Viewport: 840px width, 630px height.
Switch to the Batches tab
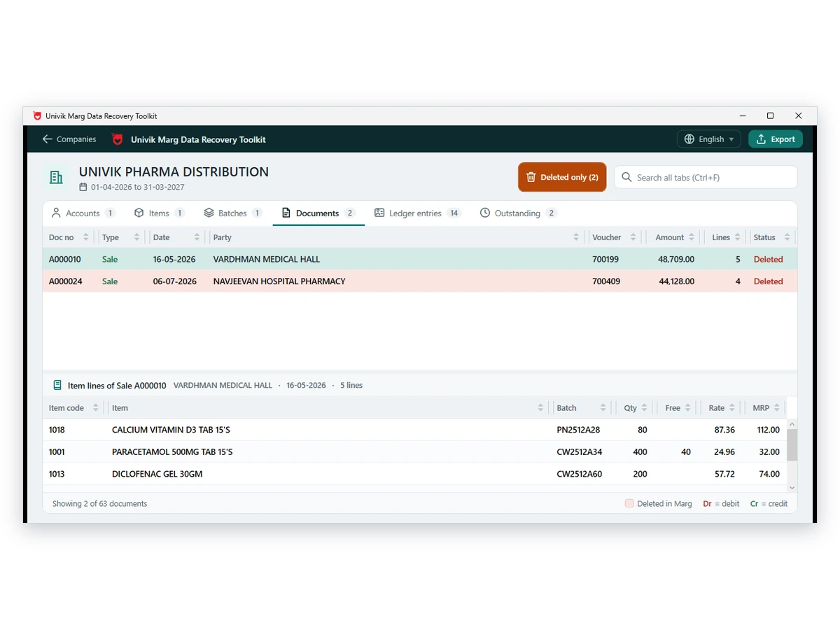(232, 213)
